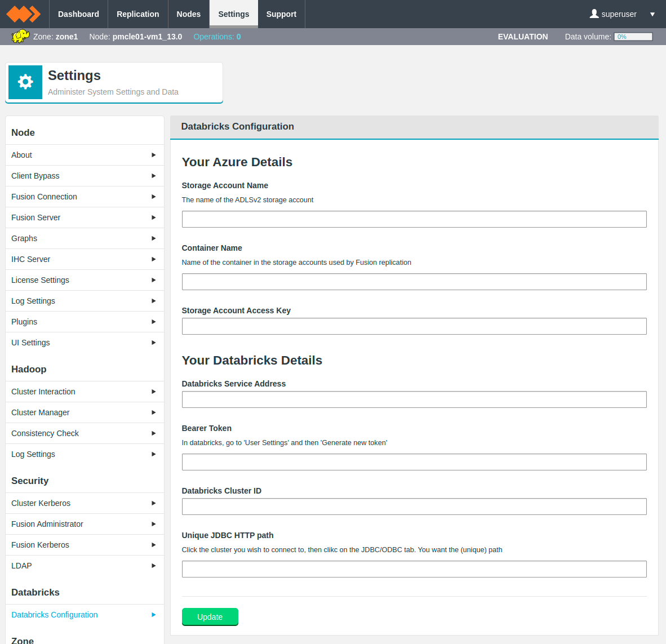Screen dimensions: 666x644
Task: Open Client Bypass settings
Action: (85, 176)
